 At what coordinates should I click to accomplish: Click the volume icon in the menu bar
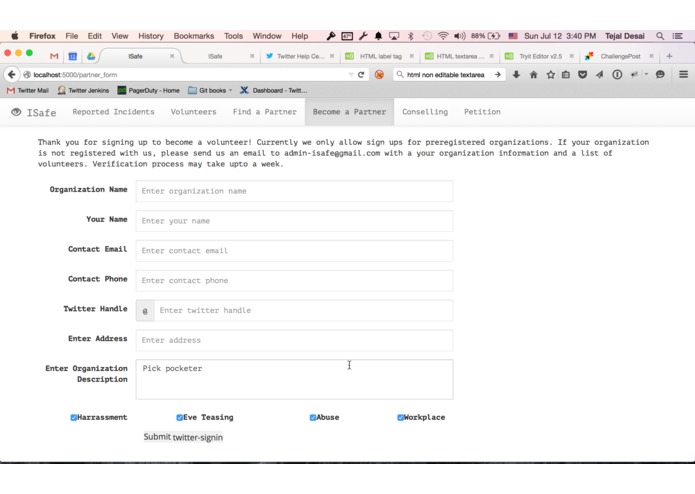(460, 36)
